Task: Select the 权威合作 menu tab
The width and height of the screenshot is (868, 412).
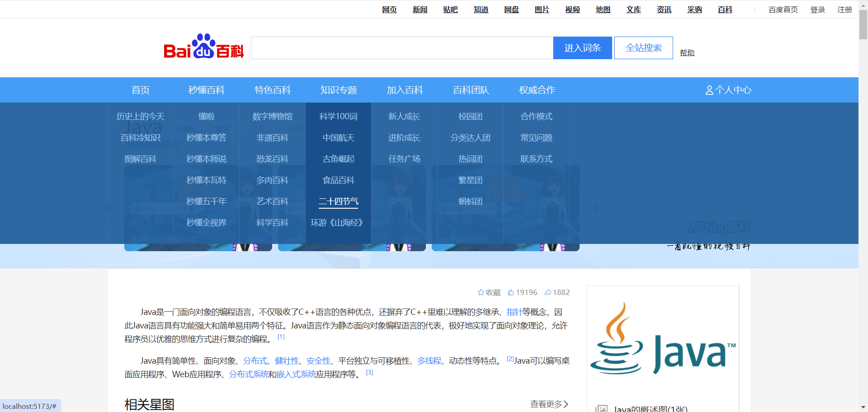Action: (537, 90)
